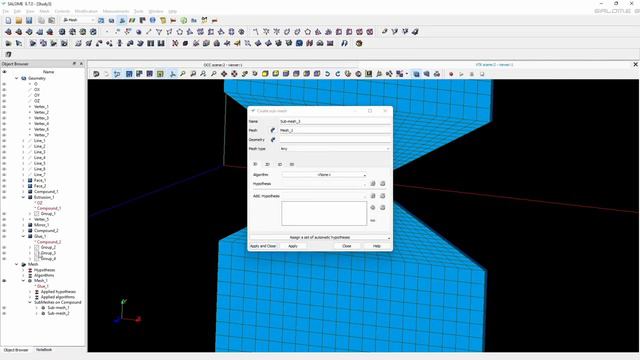Collapse the Glue_1 tree node
This screenshot has height=360, width=640.
tap(23, 236)
